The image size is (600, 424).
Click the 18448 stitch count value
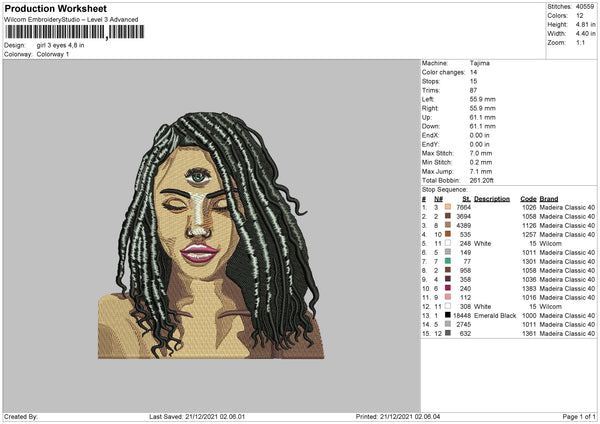click(462, 315)
